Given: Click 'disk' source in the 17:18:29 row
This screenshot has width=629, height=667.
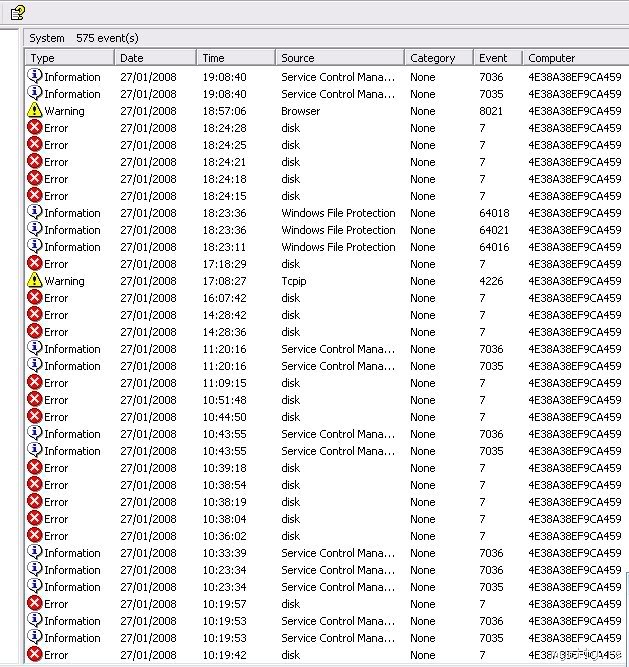Looking at the screenshot, I should point(290,264).
